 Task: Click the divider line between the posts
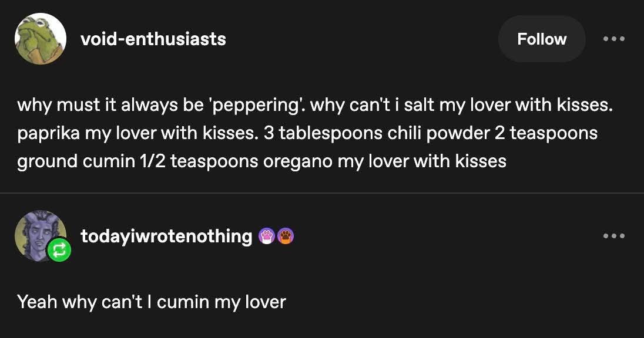(322, 193)
